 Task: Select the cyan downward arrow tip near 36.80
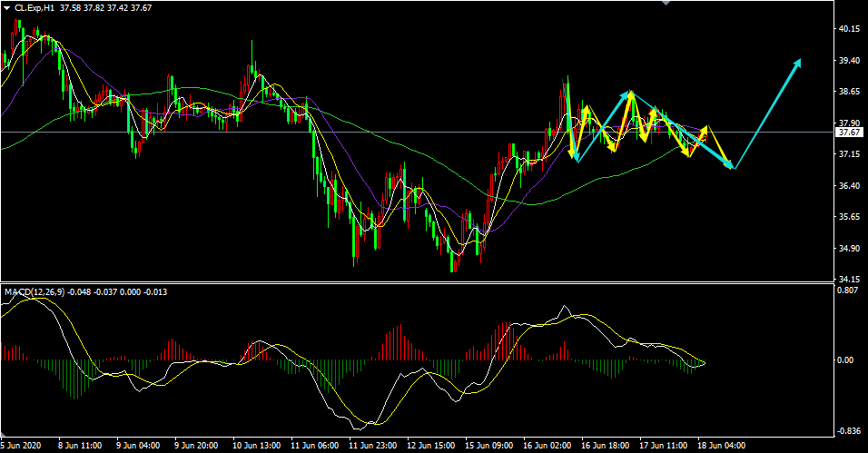(x=733, y=167)
